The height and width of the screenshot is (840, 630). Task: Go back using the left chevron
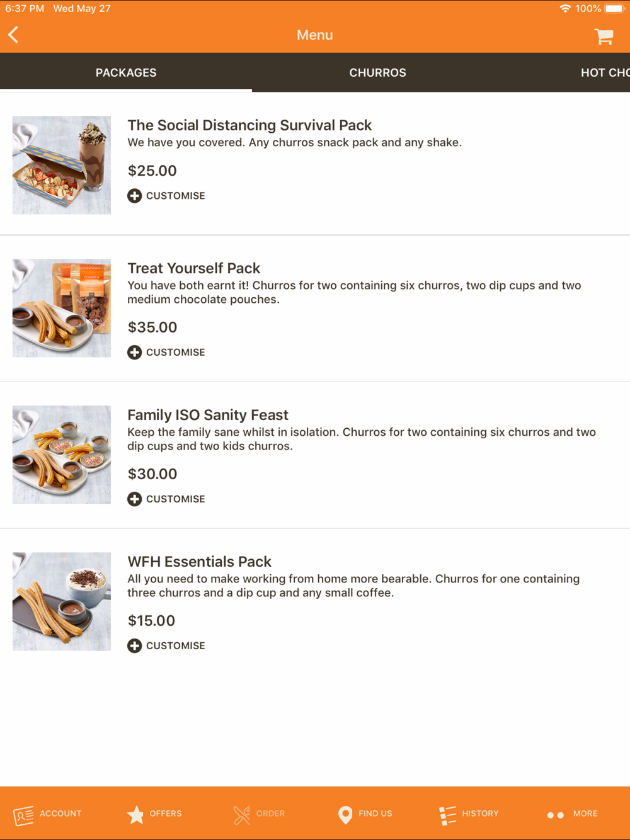[x=13, y=35]
